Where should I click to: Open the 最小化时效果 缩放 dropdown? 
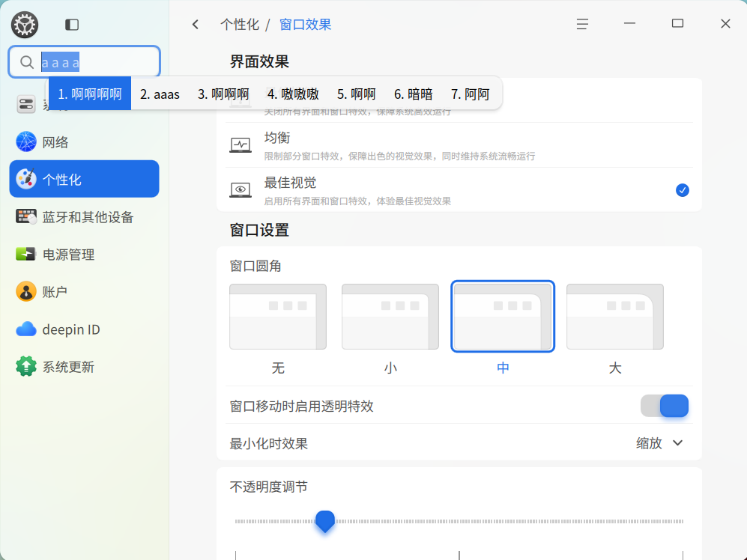[x=660, y=443]
